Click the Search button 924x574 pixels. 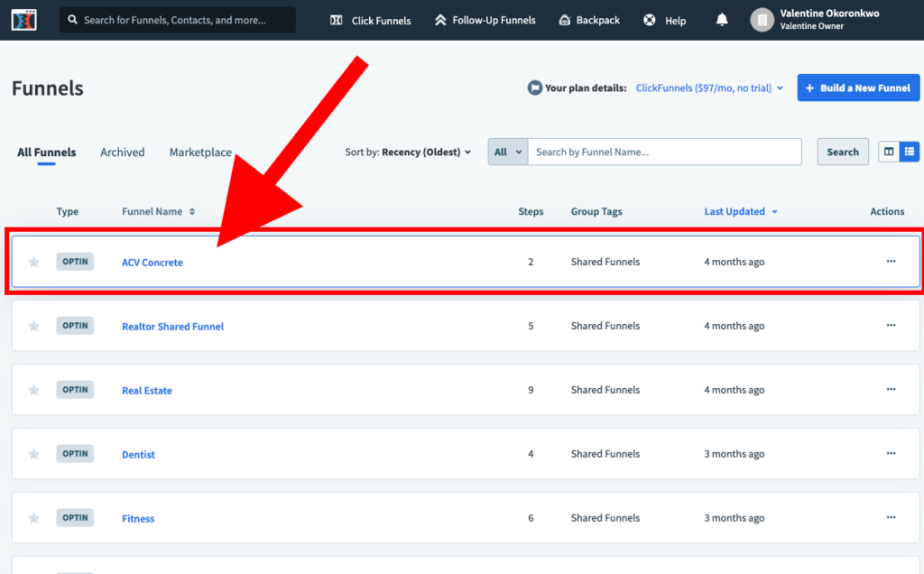pos(842,152)
